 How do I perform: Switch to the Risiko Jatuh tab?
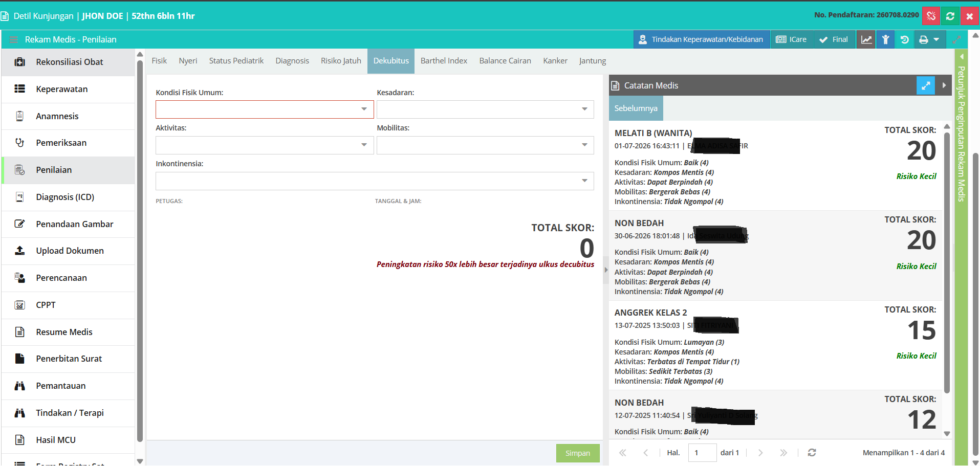coord(341,61)
